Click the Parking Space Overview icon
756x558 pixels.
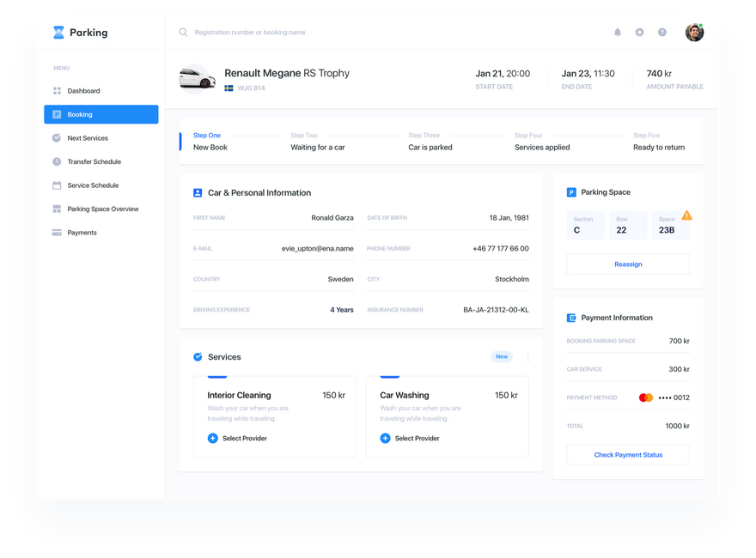coord(57,209)
